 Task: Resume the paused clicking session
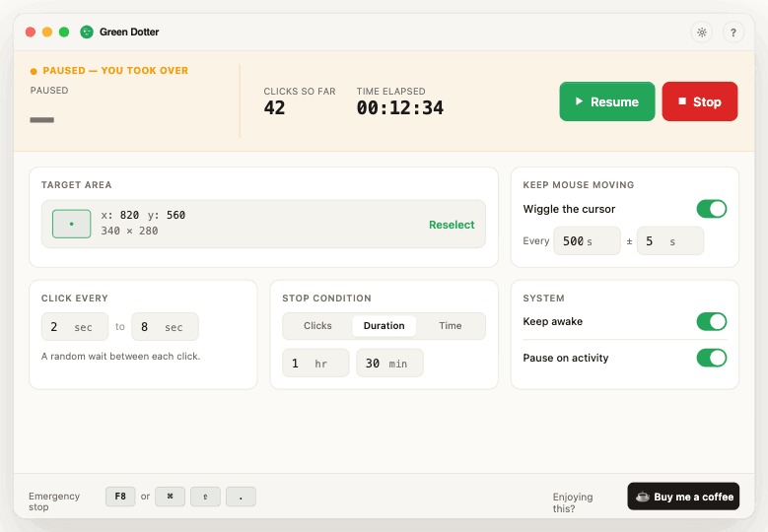tap(607, 101)
